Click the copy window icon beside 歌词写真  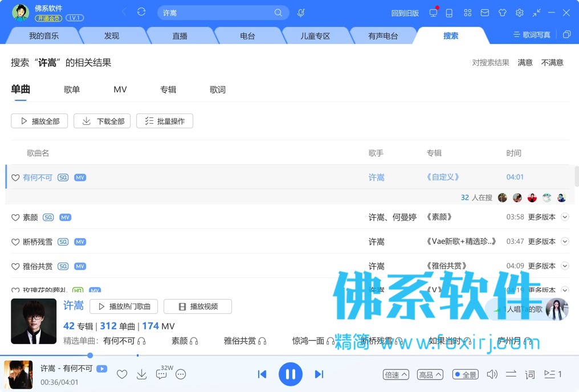566,35
